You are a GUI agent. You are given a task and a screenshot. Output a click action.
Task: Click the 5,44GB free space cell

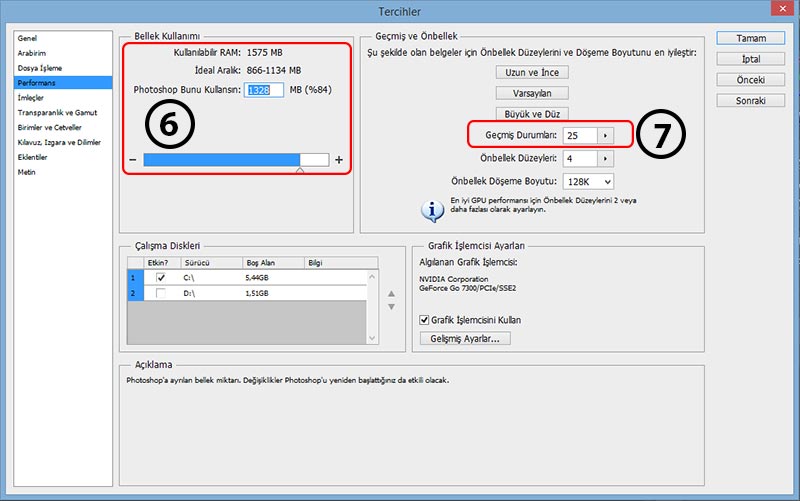(x=257, y=278)
